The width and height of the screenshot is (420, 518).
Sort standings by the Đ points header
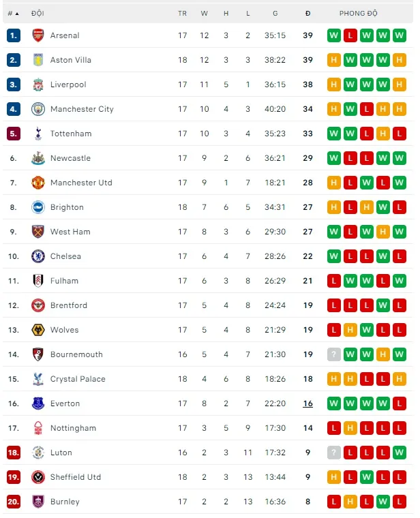(x=308, y=14)
